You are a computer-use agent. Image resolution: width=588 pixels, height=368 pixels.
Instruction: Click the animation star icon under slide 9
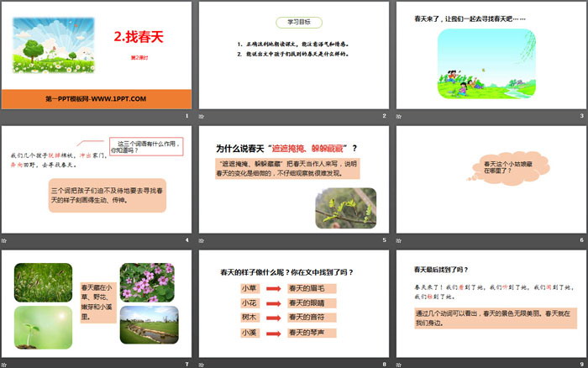pyautogui.click(x=399, y=365)
